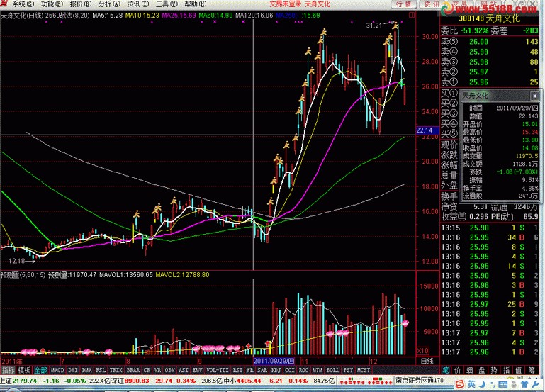Click the 上证 index in status bar
The width and height of the screenshot is (545, 392).
point(9,381)
